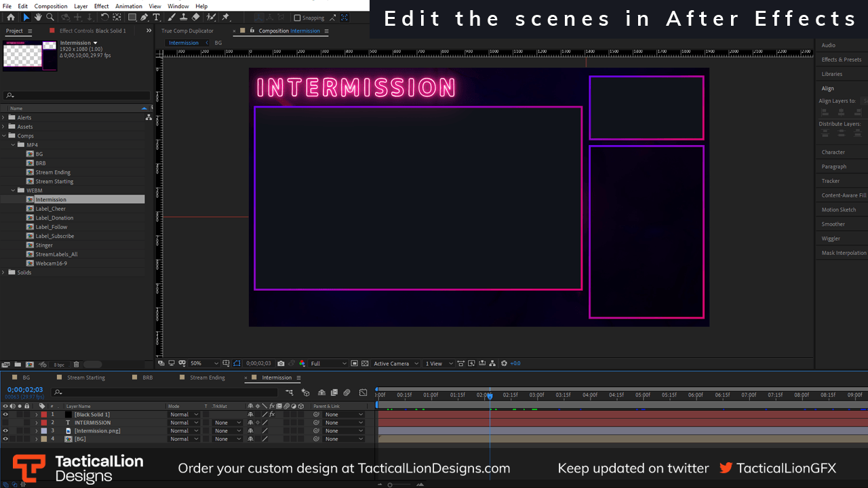This screenshot has height=488, width=868.
Task: Toggle region of interest icon
Action: [354, 363]
